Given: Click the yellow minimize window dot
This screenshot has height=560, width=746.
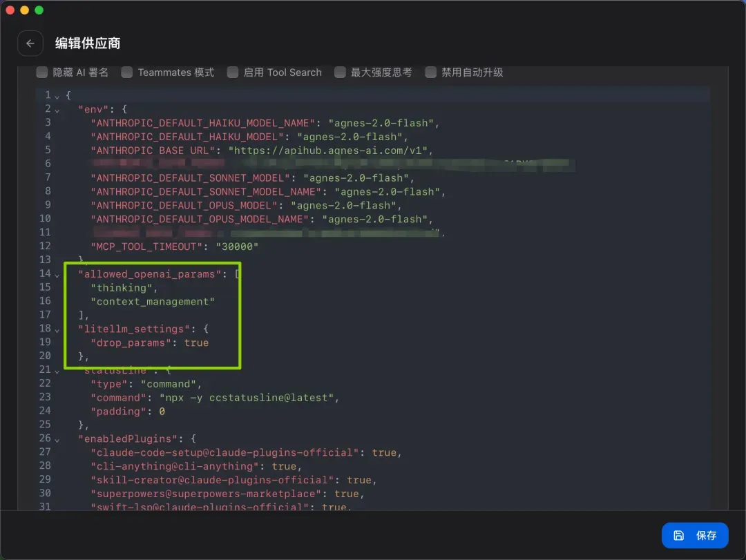Looking at the screenshot, I should 25,10.
